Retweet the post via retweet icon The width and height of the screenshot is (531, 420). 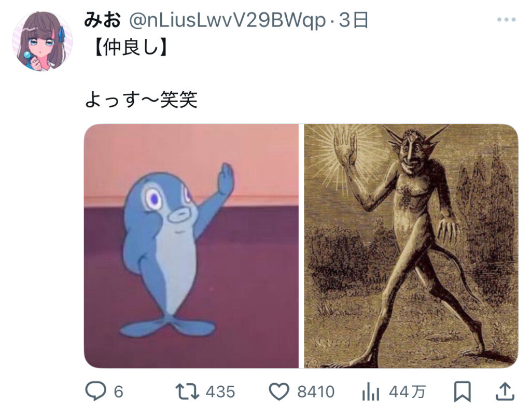click(x=187, y=391)
